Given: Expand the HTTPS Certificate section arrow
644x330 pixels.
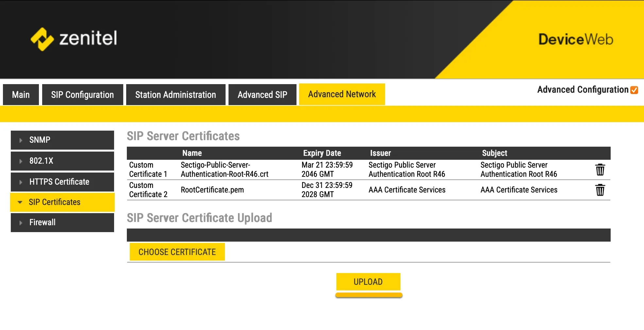Looking at the screenshot, I should tap(21, 182).
